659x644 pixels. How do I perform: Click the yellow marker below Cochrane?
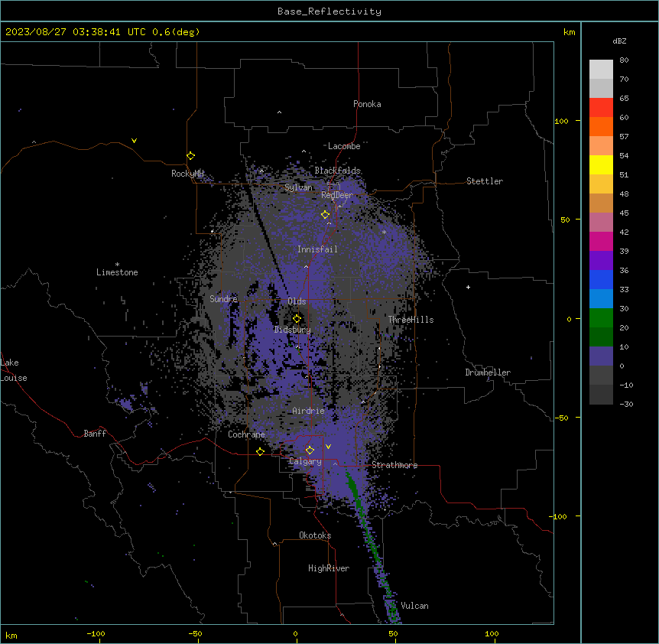(260, 452)
